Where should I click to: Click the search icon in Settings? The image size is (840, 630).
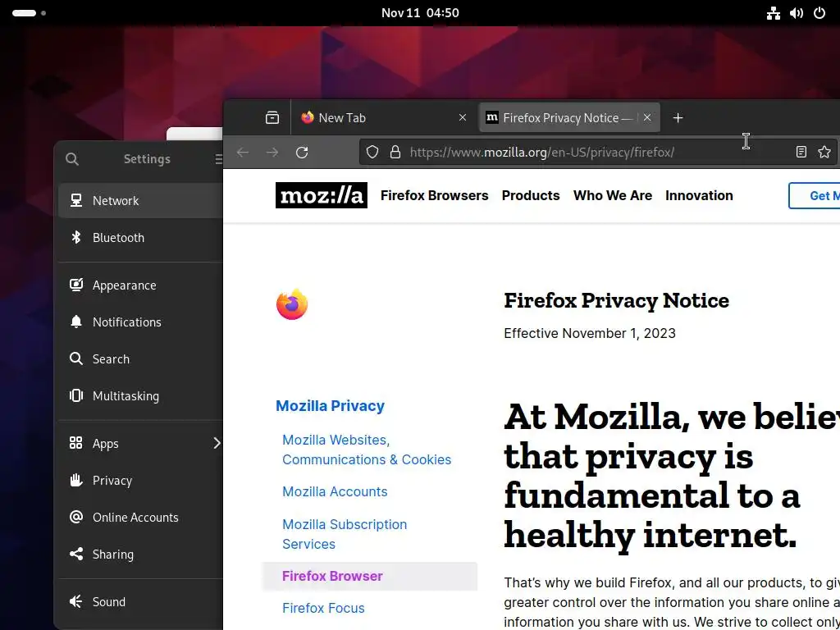pos(72,159)
